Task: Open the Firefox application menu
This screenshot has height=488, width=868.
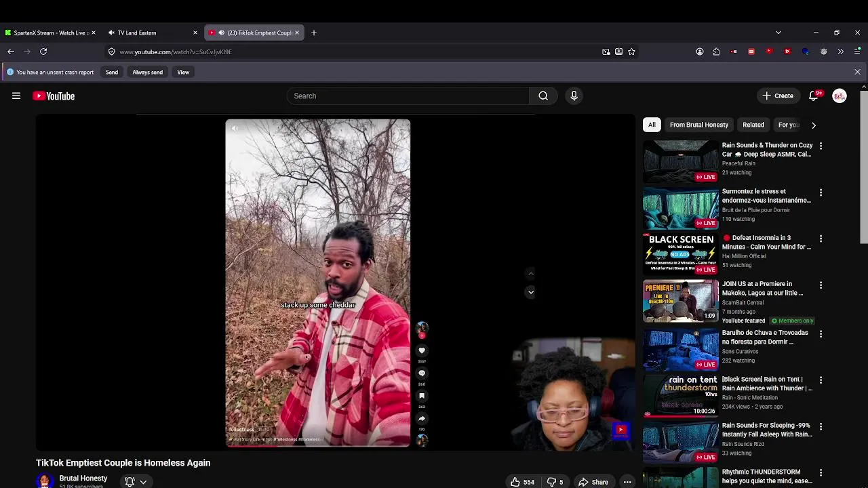Action: pos(857,52)
